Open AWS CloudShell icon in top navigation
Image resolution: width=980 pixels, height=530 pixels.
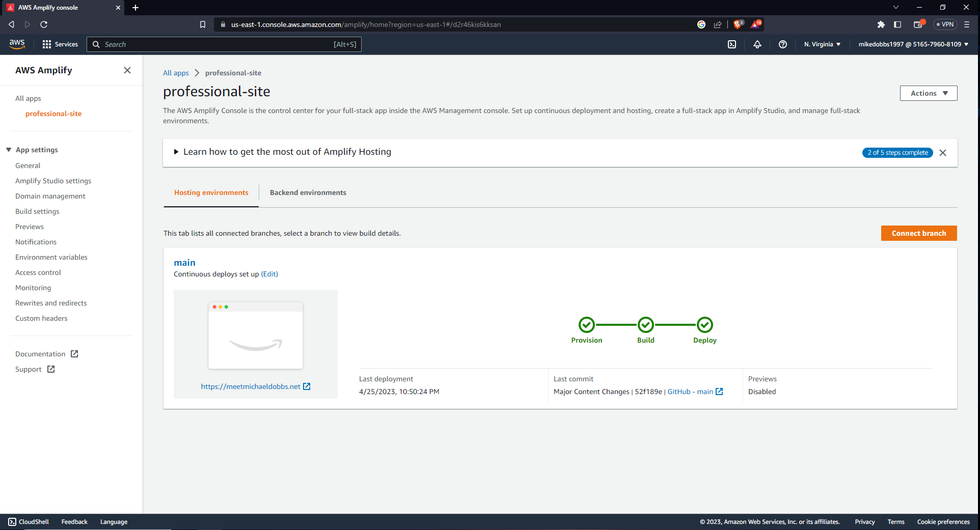click(x=732, y=44)
